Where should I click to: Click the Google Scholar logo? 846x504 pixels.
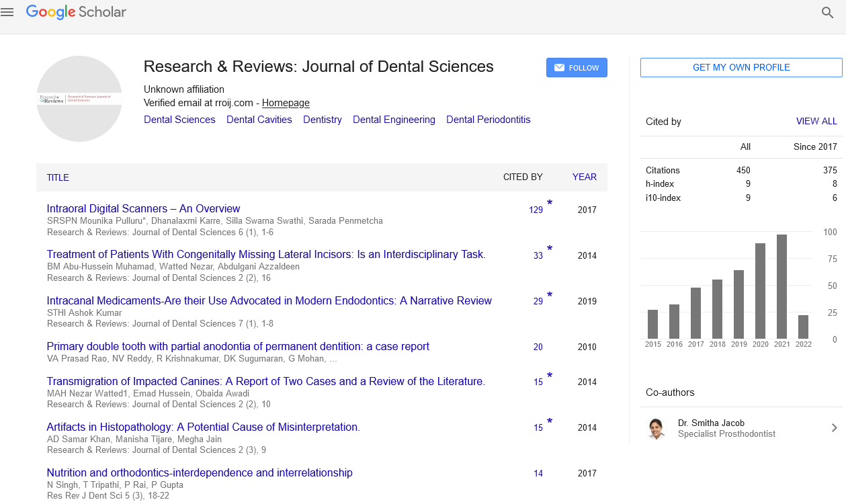coord(76,12)
